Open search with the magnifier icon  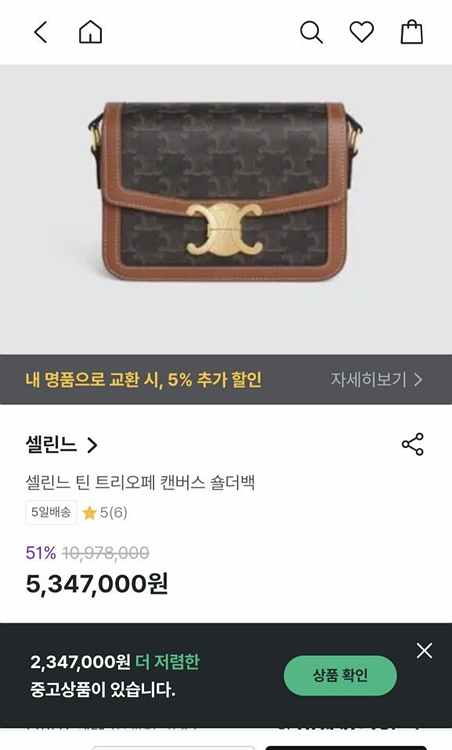click(x=311, y=33)
